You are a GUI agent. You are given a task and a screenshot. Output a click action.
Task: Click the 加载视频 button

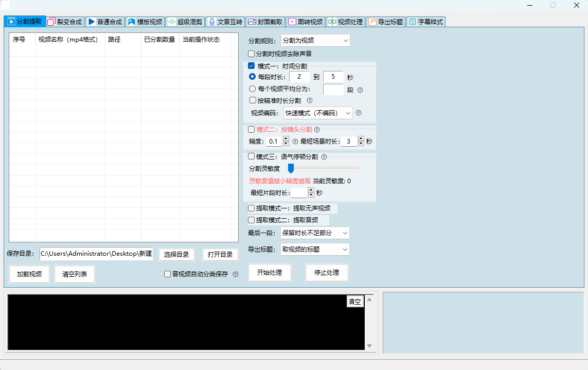pyautogui.click(x=29, y=274)
